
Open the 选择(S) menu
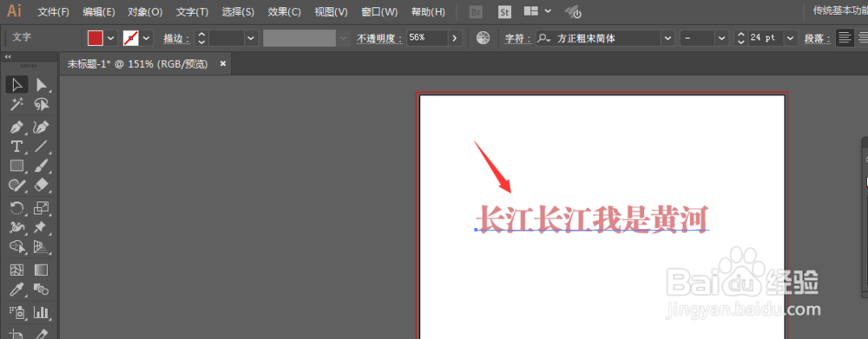point(238,11)
